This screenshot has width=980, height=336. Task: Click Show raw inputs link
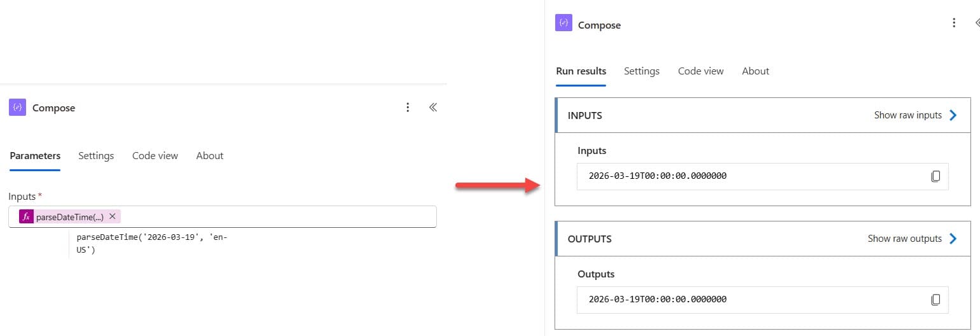pos(908,115)
